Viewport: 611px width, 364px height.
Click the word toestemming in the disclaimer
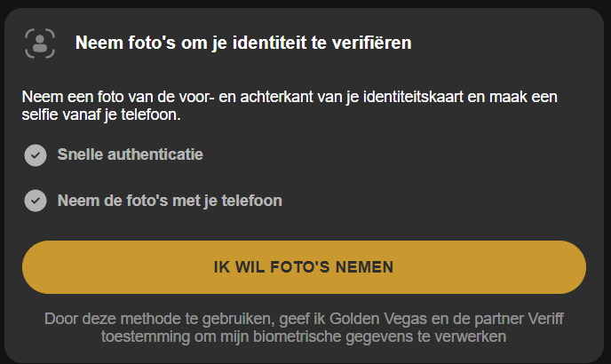pos(144,336)
